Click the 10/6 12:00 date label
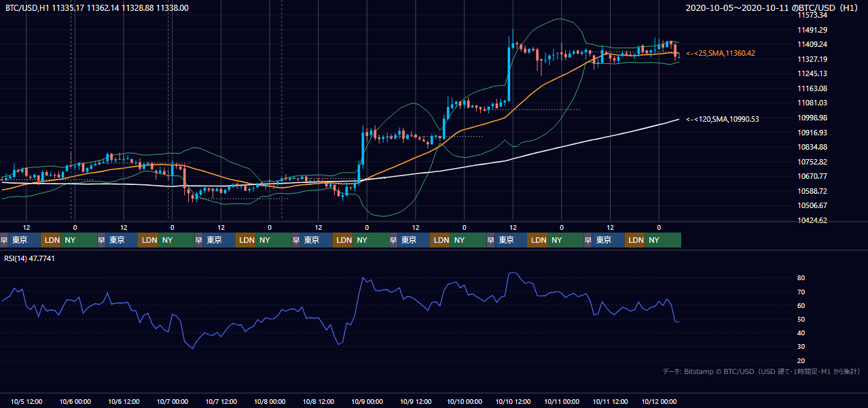The width and height of the screenshot is (868, 408). (x=124, y=402)
